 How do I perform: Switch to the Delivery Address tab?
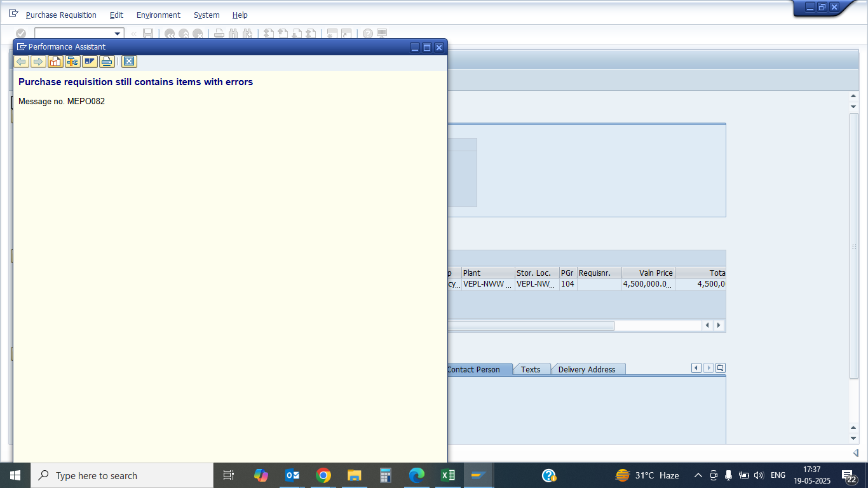(587, 369)
